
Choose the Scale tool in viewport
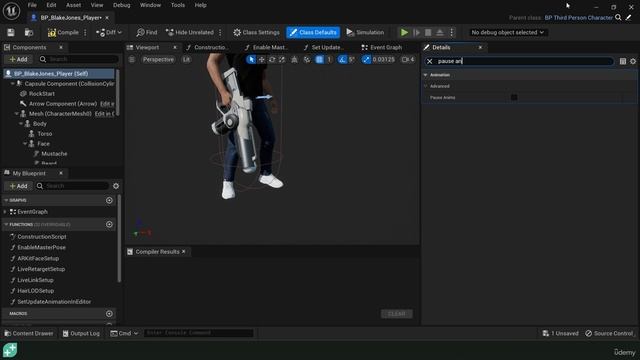(x=282, y=60)
